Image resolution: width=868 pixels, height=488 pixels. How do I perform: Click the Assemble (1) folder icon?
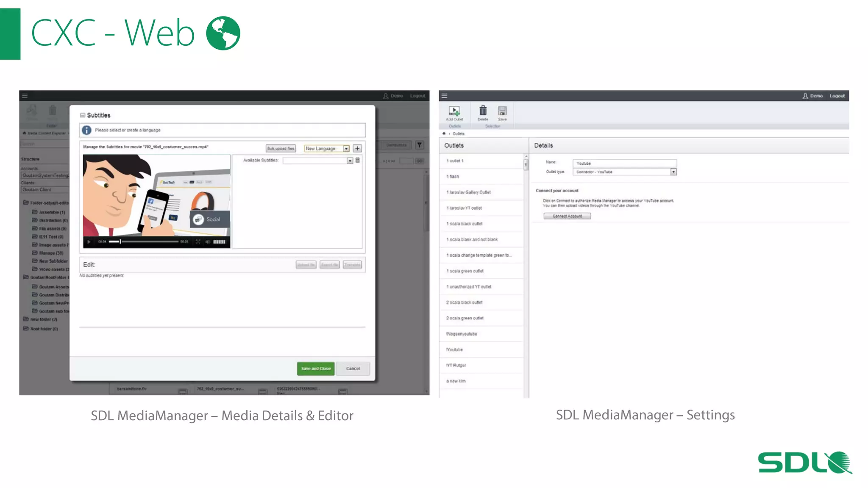(35, 212)
